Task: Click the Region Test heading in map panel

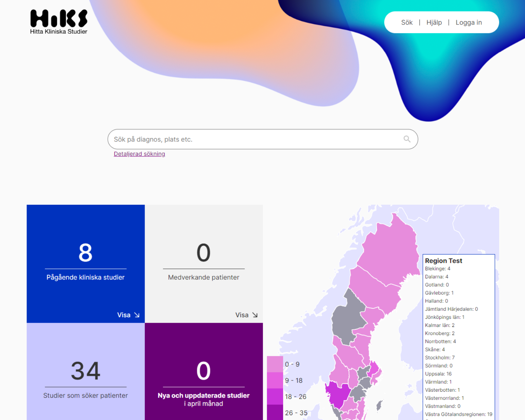Action: tap(443, 261)
